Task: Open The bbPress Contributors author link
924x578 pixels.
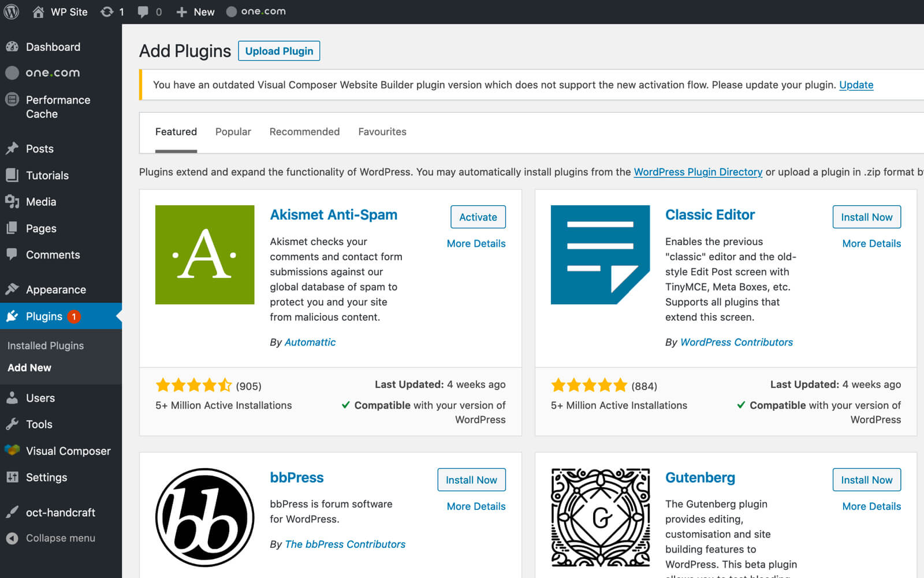Action: [x=345, y=544]
